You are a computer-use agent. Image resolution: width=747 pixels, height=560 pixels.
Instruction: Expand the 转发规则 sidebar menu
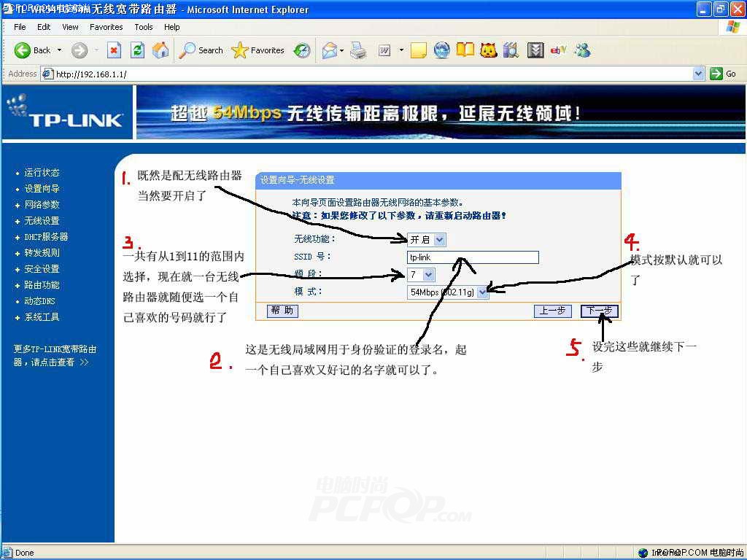[x=42, y=253]
